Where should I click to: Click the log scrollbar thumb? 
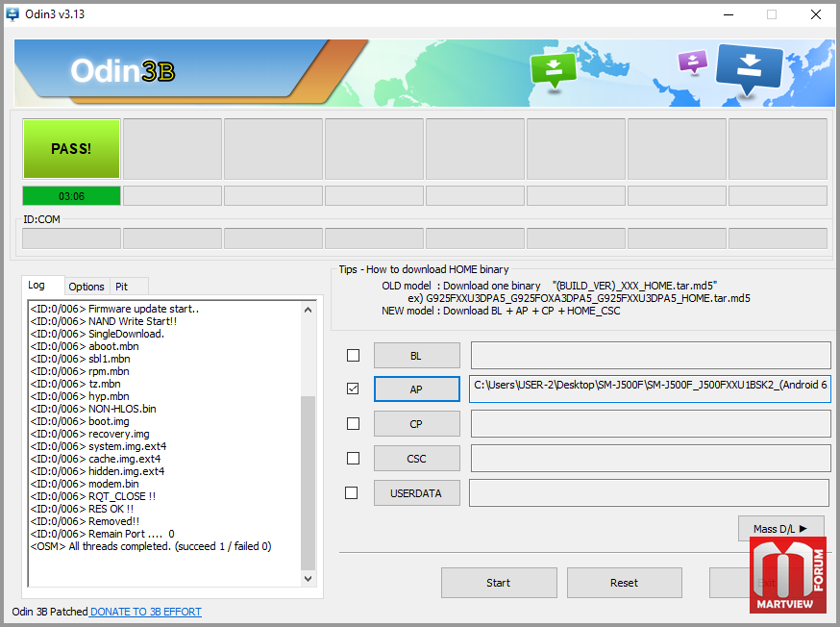tap(309, 483)
